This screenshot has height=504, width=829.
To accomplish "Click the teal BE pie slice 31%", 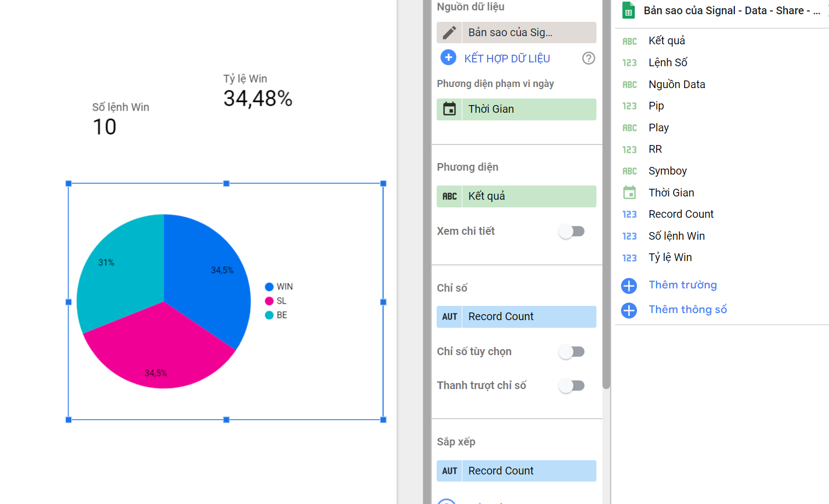I will pyautogui.click(x=120, y=274).
